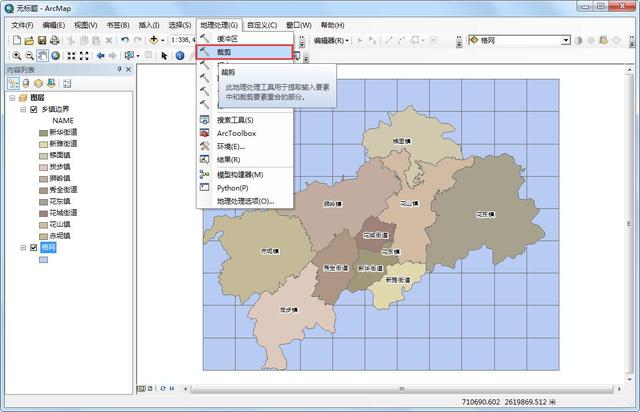Toggle visibility of 乡镇边界 layer

(34, 109)
